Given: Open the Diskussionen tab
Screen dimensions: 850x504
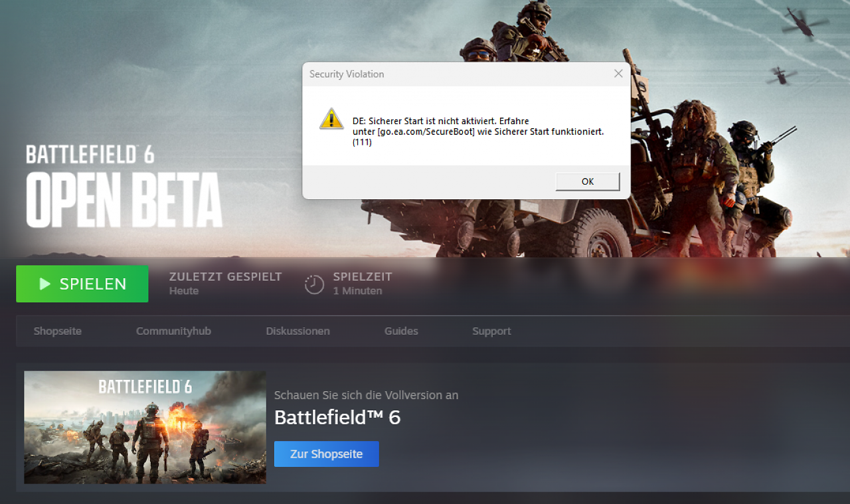Looking at the screenshot, I should point(297,331).
